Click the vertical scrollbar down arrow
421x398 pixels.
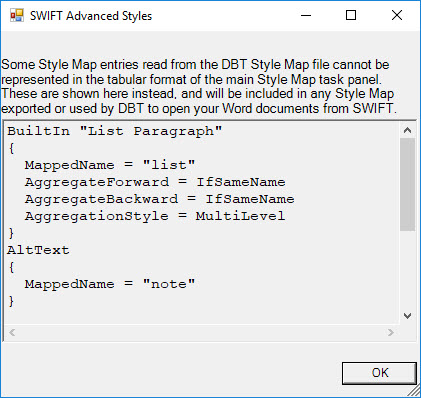[407, 316]
